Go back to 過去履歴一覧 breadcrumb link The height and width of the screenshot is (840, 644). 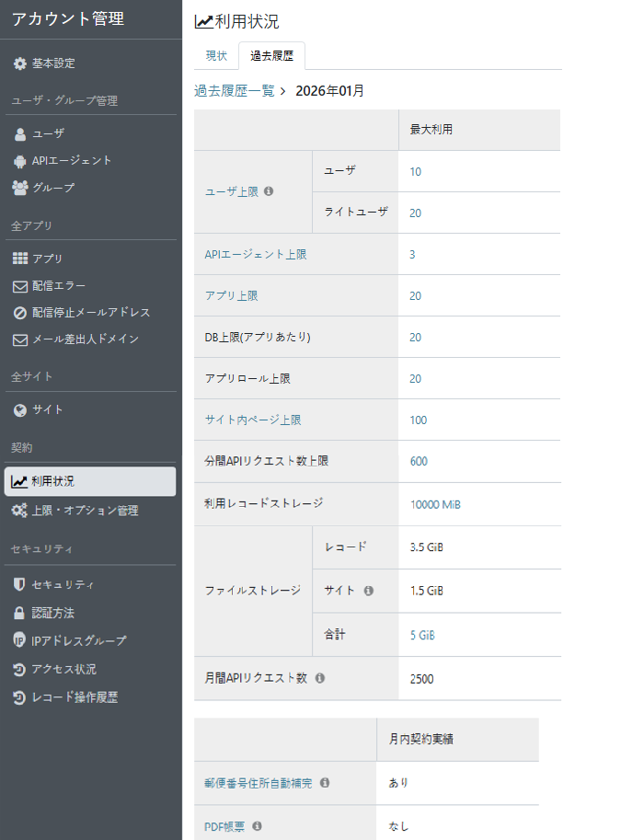click(x=234, y=91)
